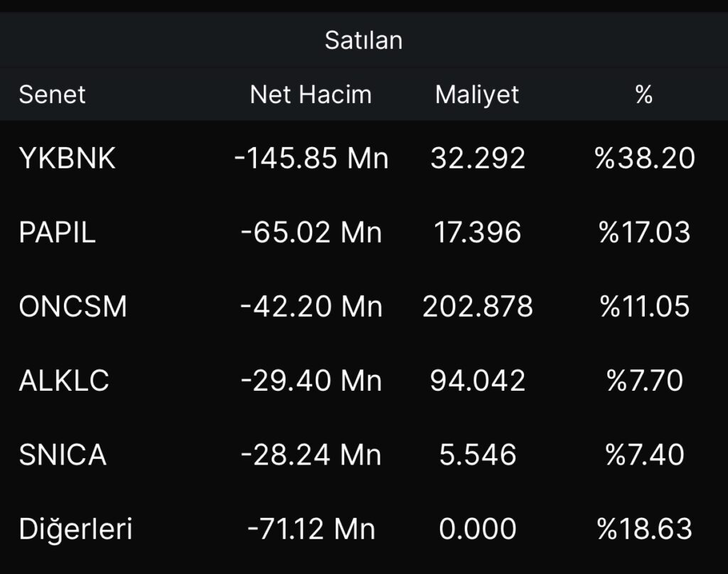Select the 202.878 cost value
The image size is (728, 574).
pos(477,306)
